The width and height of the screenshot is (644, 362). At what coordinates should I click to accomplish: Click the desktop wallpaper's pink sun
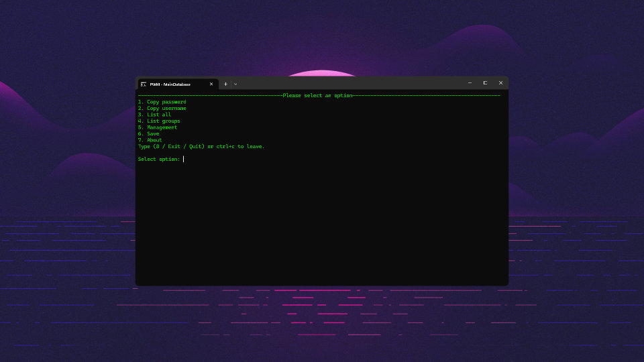(x=322, y=73)
